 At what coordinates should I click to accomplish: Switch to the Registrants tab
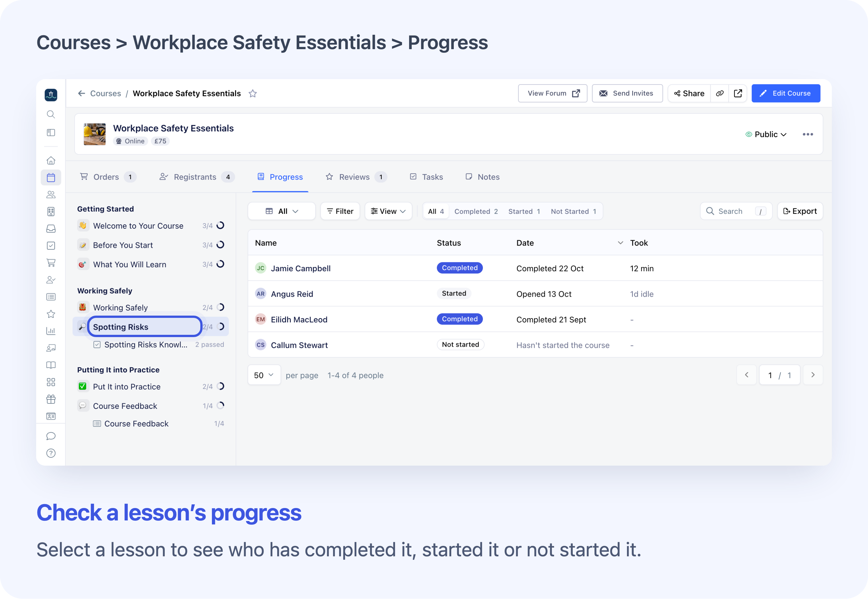point(197,177)
